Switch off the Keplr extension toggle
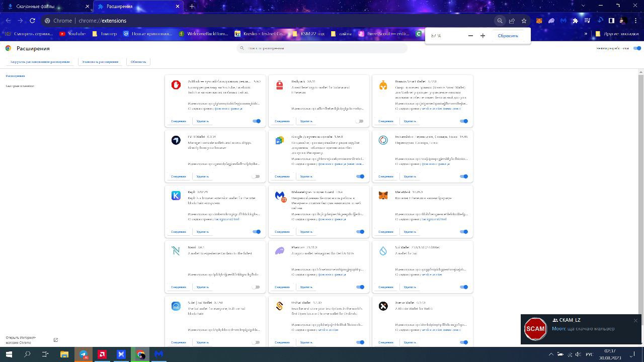Image resolution: width=644 pixels, height=362 pixels. 257,232
